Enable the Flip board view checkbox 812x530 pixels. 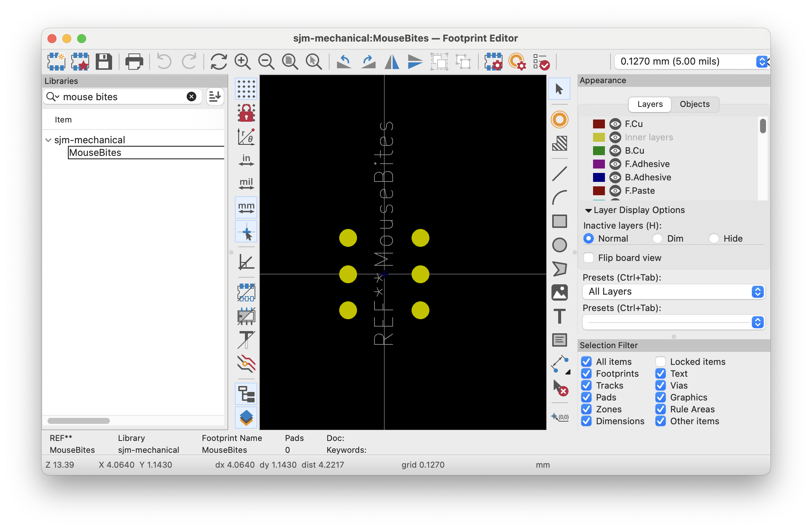589,258
